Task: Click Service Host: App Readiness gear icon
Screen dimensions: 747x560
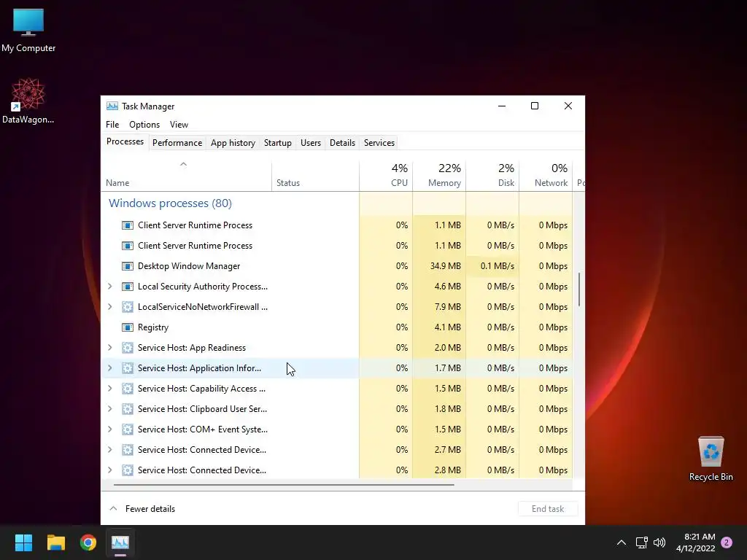Action: 127,348
